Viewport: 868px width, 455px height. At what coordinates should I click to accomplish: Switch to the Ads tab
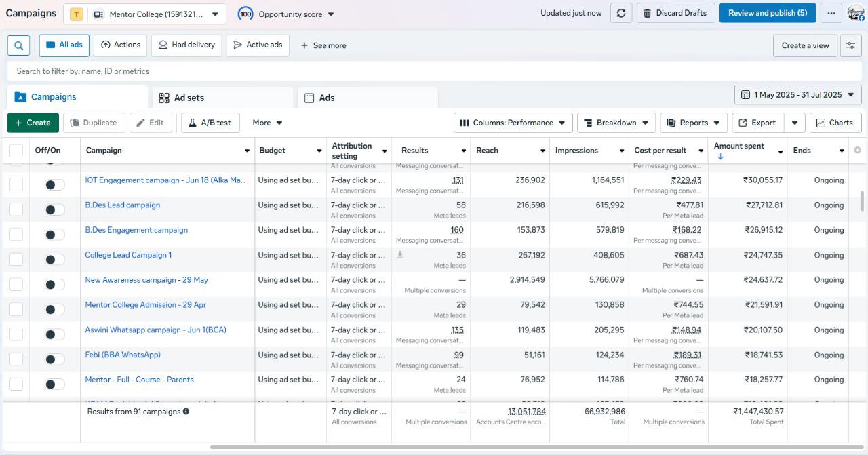[x=368, y=98]
